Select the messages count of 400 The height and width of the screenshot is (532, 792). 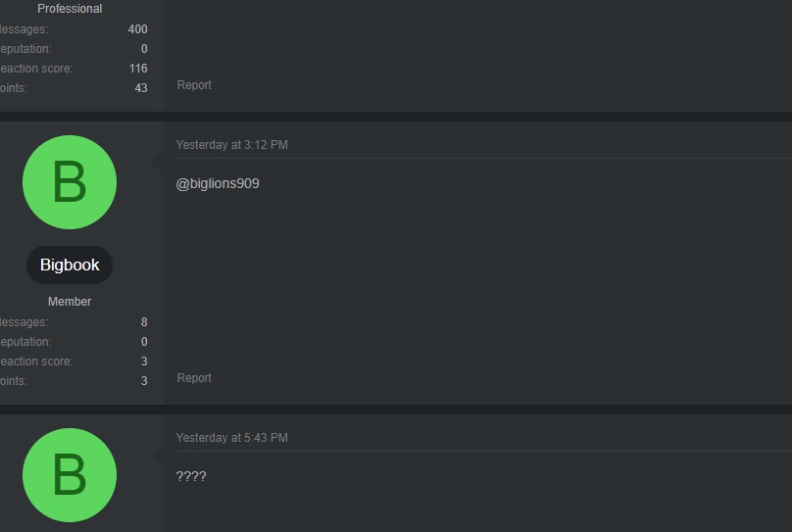tap(137, 29)
